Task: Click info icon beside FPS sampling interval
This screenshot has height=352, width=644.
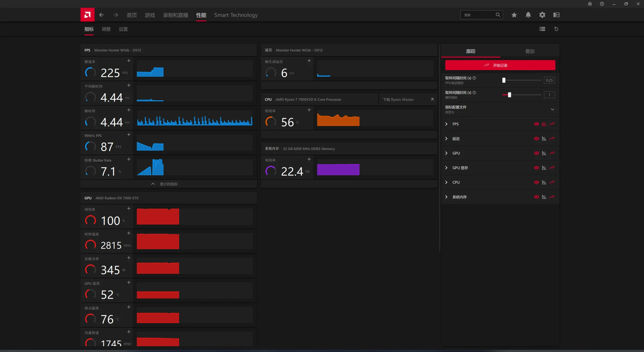Action: tap(474, 78)
